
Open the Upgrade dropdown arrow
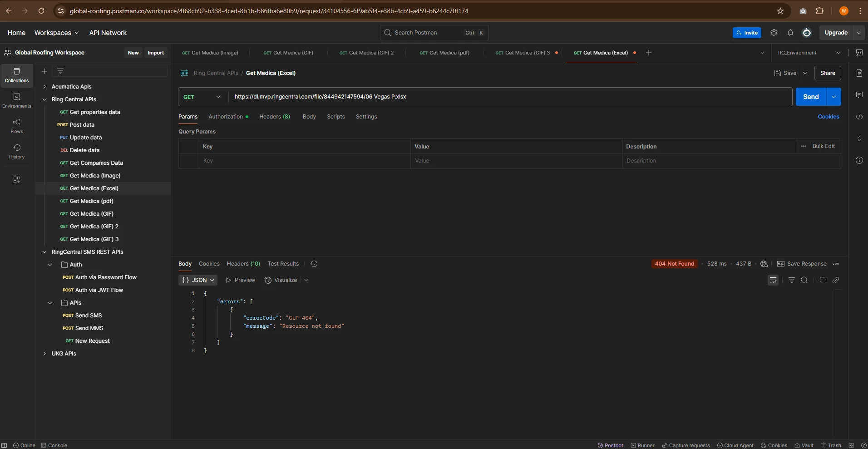tap(859, 33)
